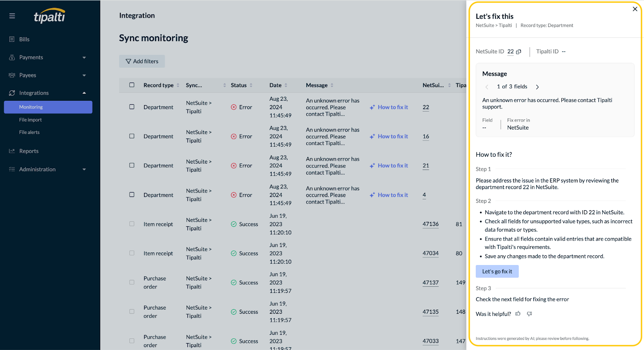Click Success status icon for row 47136

point(233,224)
